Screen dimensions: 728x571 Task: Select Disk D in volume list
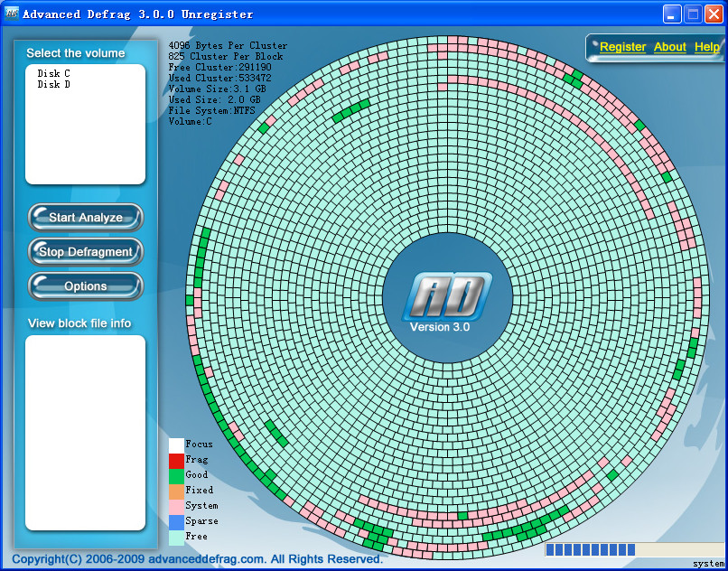pyautogui.click(x=54, y=85)
